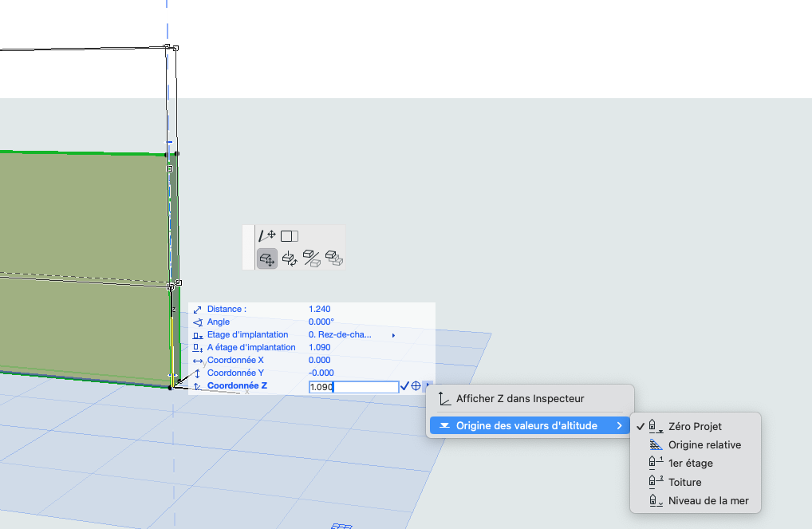Click the split rectangle icon in pet palette
Image resolution: width=812 pixels, height=529 pixels.
pyautogui.click(x=290, y=236)
